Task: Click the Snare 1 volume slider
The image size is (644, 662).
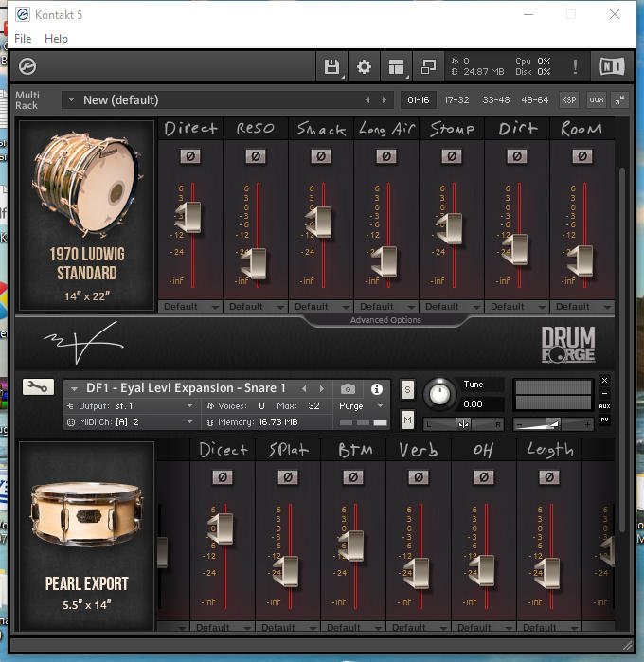Action: pos(553,424)
